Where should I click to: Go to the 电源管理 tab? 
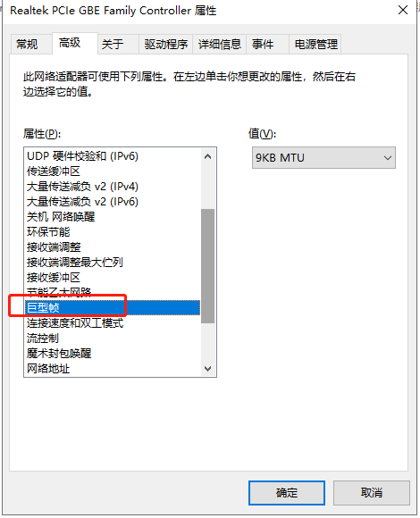[315, 44]
